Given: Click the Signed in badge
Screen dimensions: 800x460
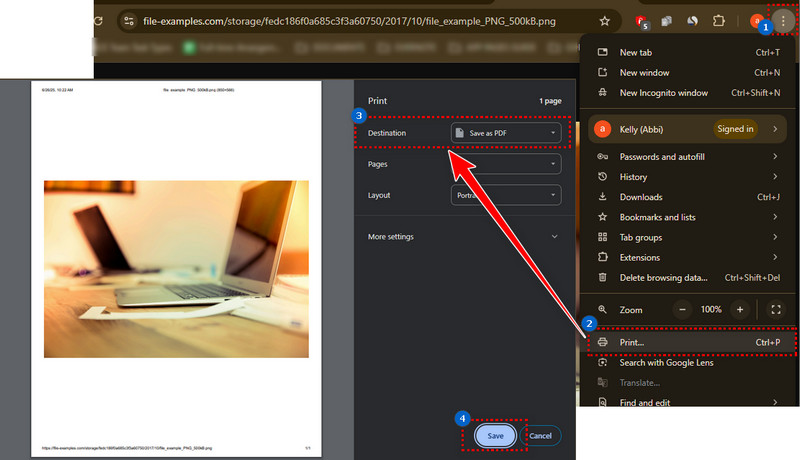Looking at the screenshot, I should tap(735, 129).
